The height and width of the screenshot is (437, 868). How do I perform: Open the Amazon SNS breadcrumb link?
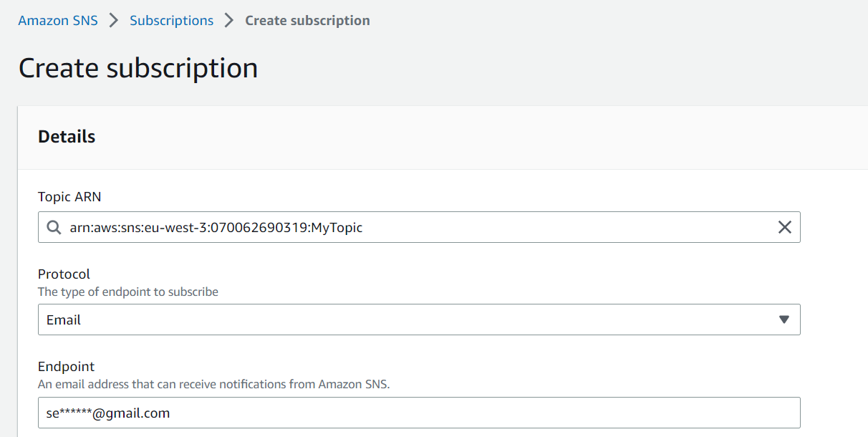point(58,21)
